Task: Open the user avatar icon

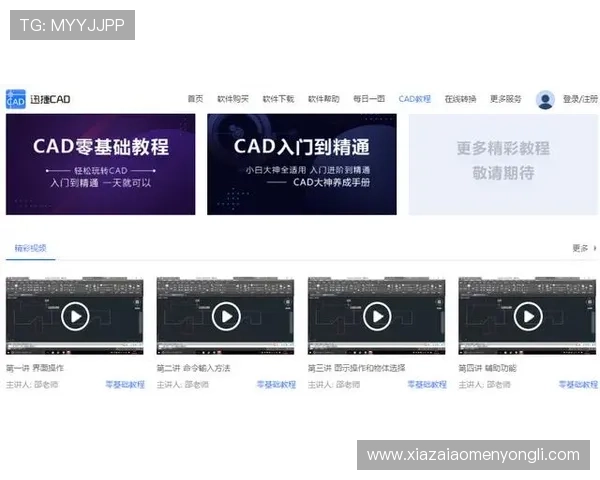Action: tap(545, 100)
